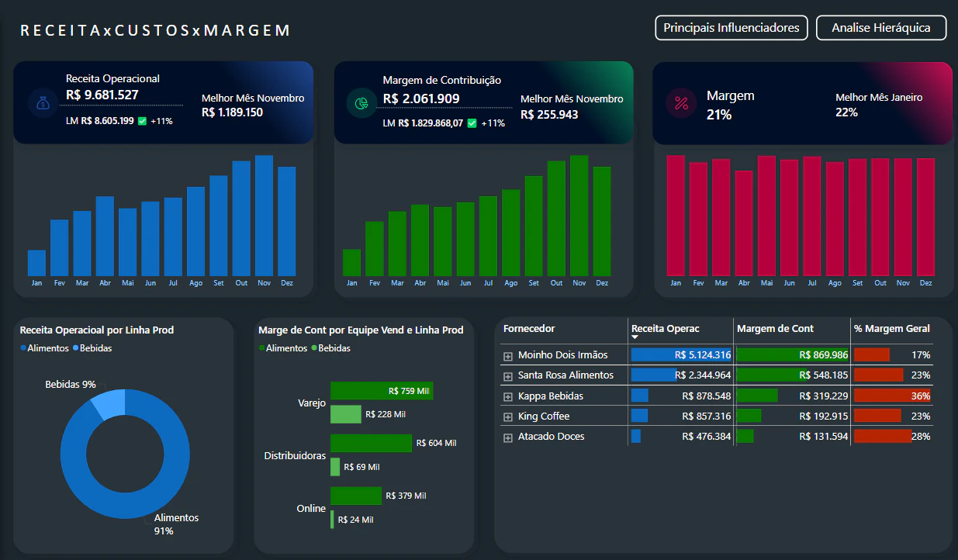Click the R$ 5.124.316 revenue cell
Viewport: 958px width, 560px height.
[681, 355]
